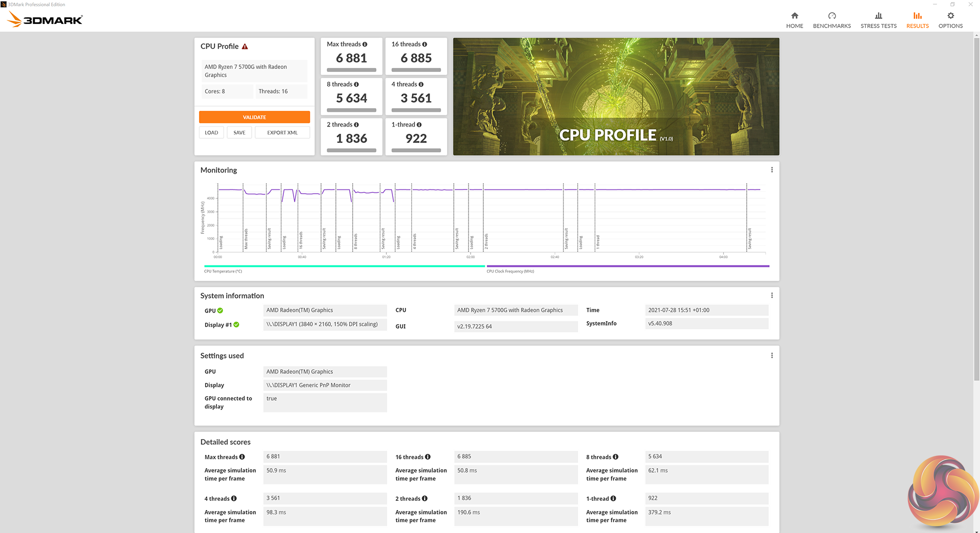980x533 pixels.
Task: Click the green GPU status checkmark
Action: (220, 310)
